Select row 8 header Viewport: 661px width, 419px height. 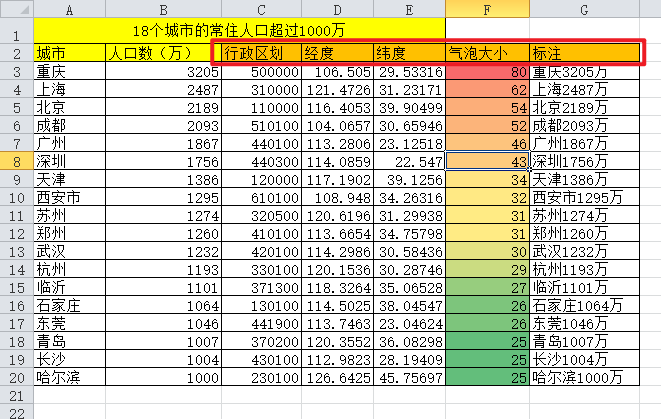(17, 161)
